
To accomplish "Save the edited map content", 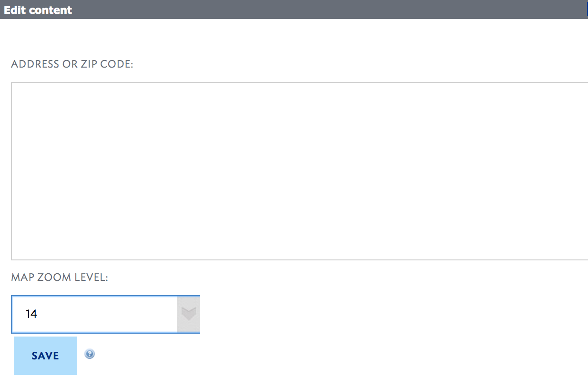I will [x=45, y=356].
